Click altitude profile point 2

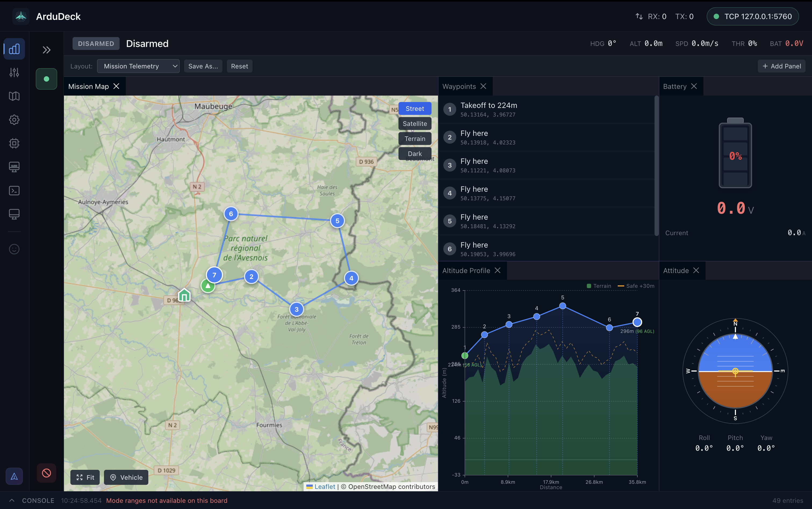[484, 335]
